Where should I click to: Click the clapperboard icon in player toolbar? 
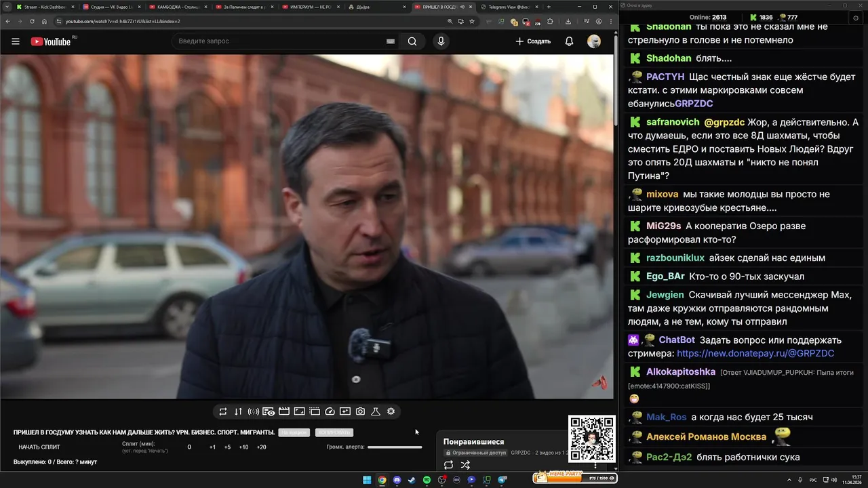pos(284,411)
